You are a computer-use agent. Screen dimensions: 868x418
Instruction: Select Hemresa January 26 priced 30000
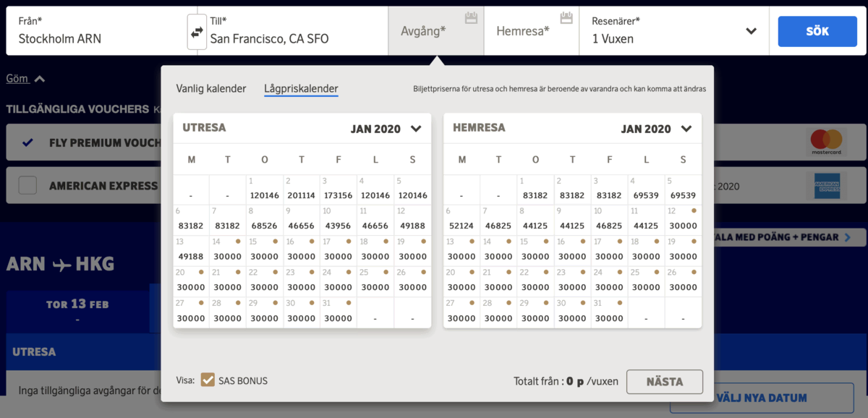(x=683, y=281)
